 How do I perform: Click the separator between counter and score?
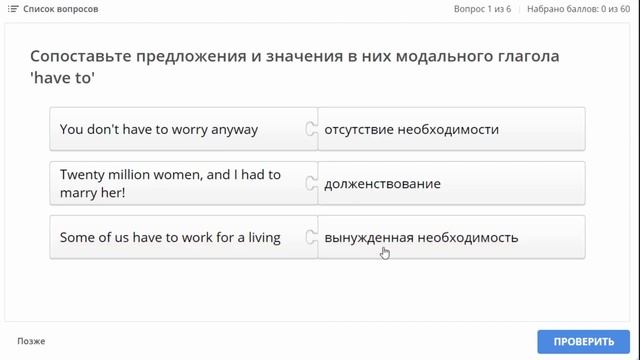coord(519,9)
